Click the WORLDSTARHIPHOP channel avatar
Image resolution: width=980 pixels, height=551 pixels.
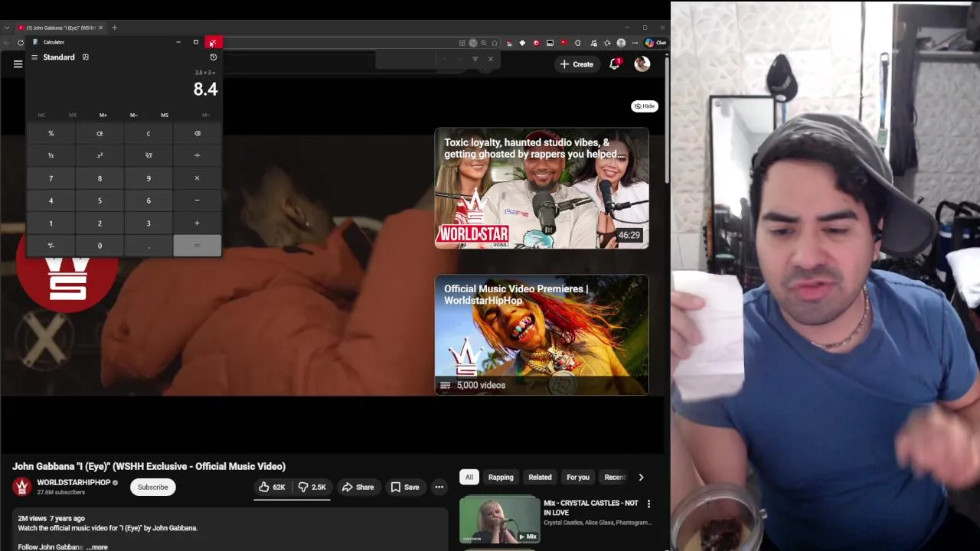tap(22, 487)
